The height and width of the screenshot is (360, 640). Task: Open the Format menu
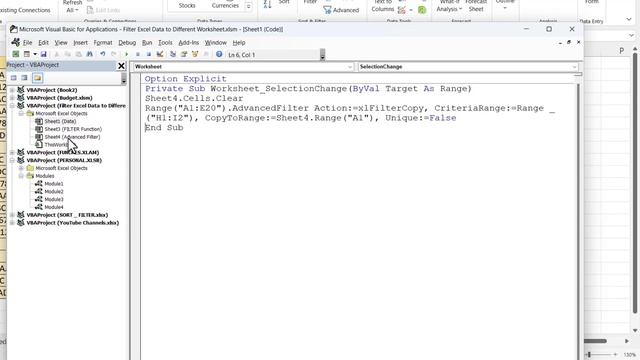pyautogui.click(x=103, y=42)
